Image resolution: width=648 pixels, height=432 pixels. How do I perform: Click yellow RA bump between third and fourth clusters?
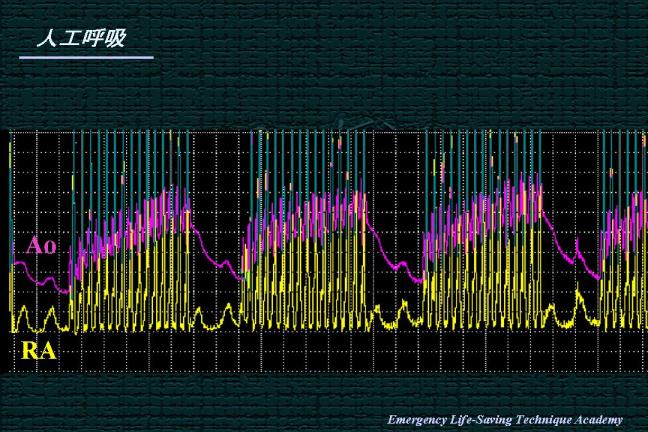(x=580, y=308)
